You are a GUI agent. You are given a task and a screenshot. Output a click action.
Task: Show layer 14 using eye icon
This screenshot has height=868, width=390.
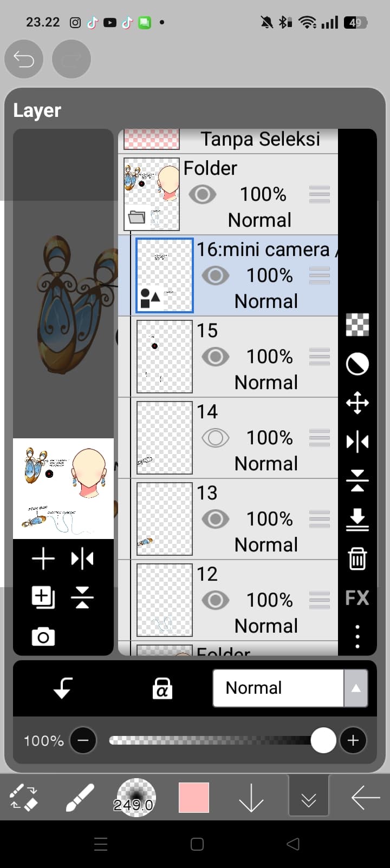[x=215, y=438]
